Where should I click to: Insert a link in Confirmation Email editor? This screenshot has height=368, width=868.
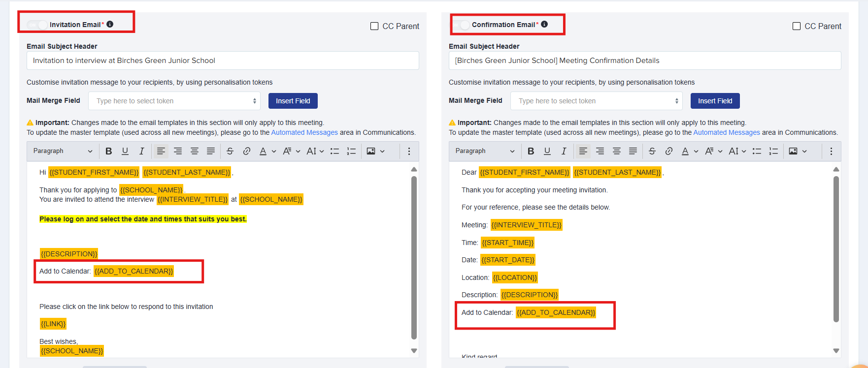[x=668, y=151]
